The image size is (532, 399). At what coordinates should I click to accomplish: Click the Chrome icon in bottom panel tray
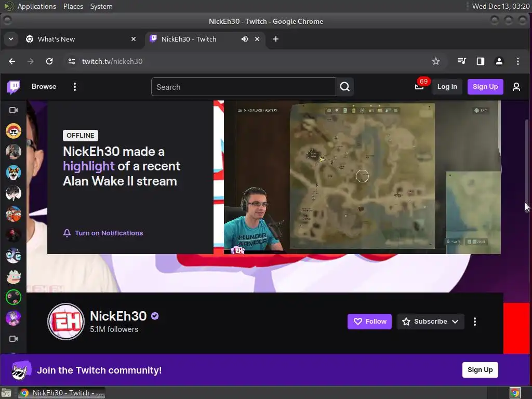[515, 393]
